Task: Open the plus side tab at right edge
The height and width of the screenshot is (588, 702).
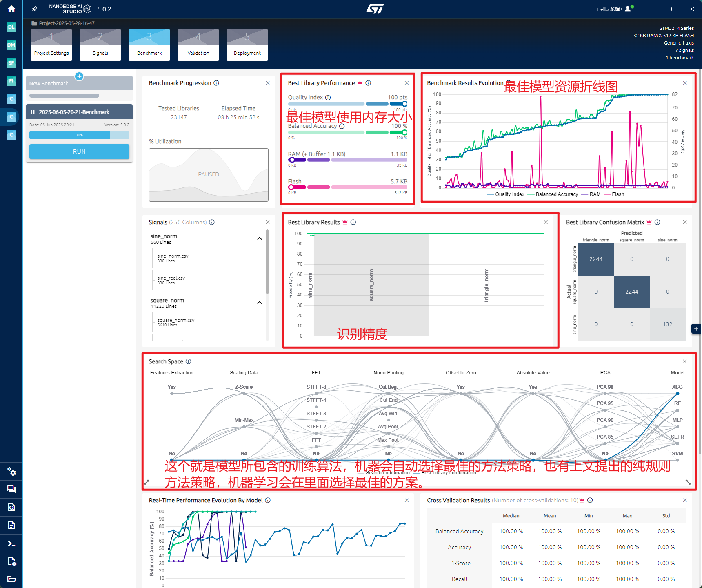Action: tap(696, 329)
